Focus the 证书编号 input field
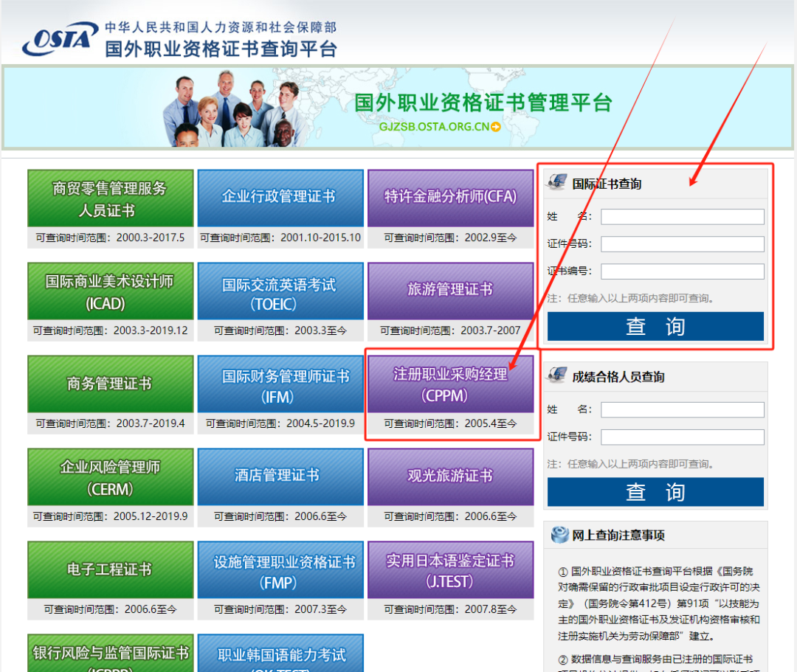This screenshot has width=797, height=672. click(x=682, y=271)
